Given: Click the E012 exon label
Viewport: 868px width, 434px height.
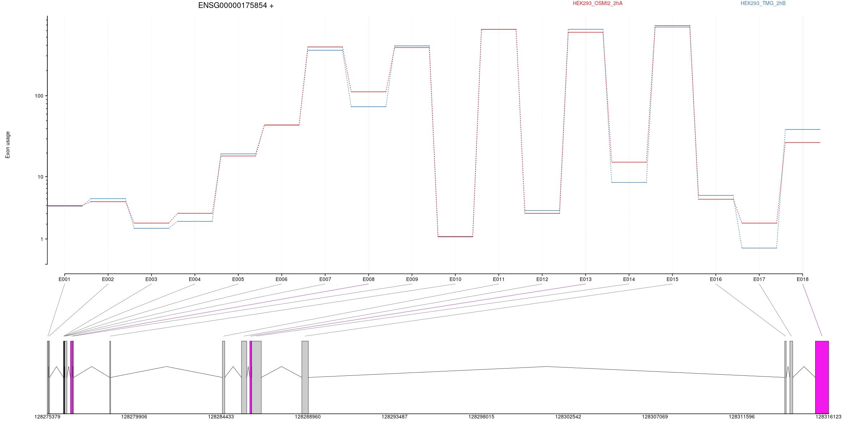Looking at the screenshot, I should pyautogui.click(x=542, y=279).
